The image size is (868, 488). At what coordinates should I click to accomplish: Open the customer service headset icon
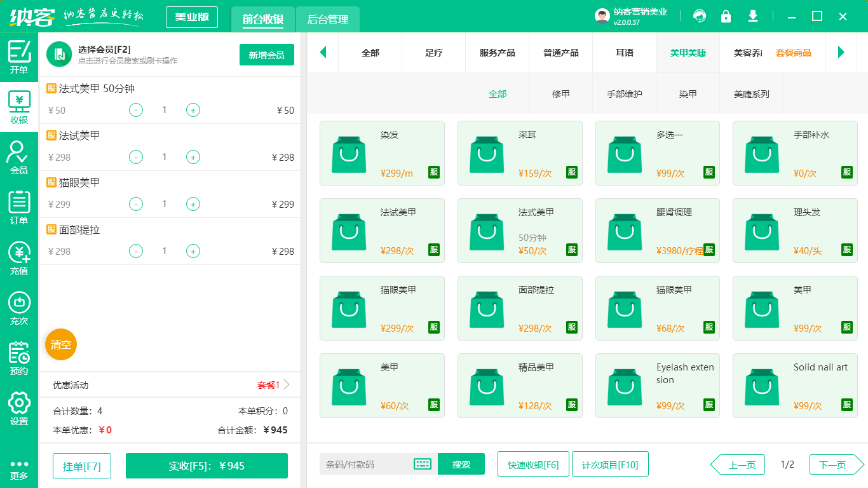point(700,16)
